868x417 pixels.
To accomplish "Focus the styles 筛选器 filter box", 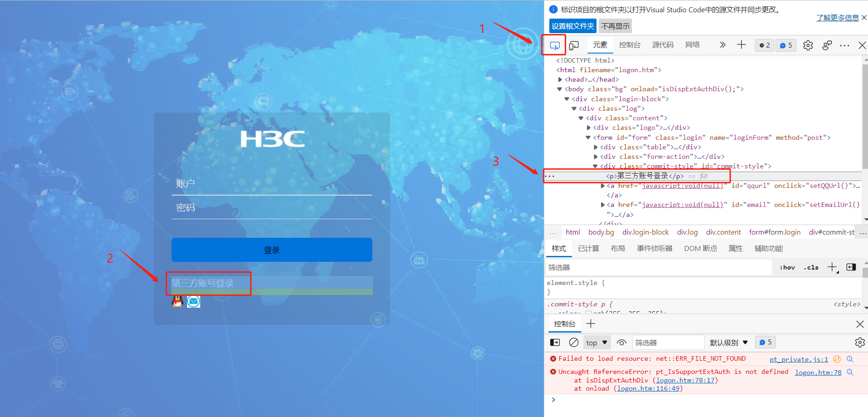I will click(659, 267).
